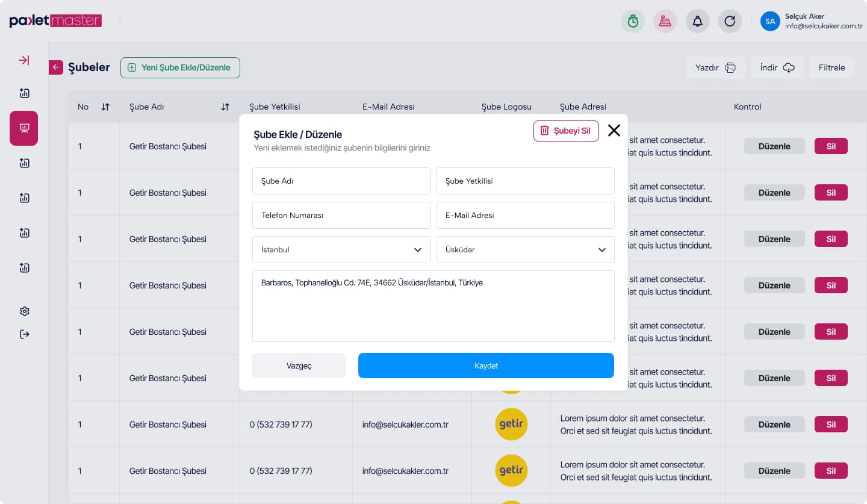Click the Şube Yetkilisi column header

(275, 107)
